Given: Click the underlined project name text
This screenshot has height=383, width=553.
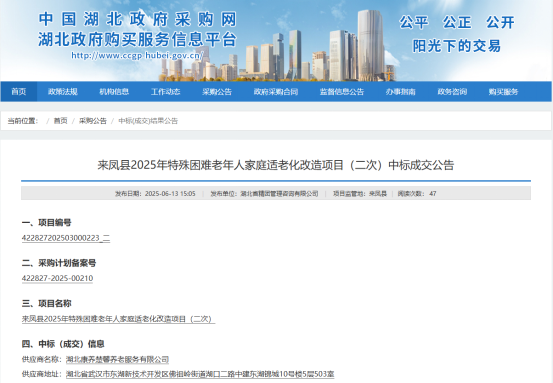Looking at the screenshot, I should [118, 319].
